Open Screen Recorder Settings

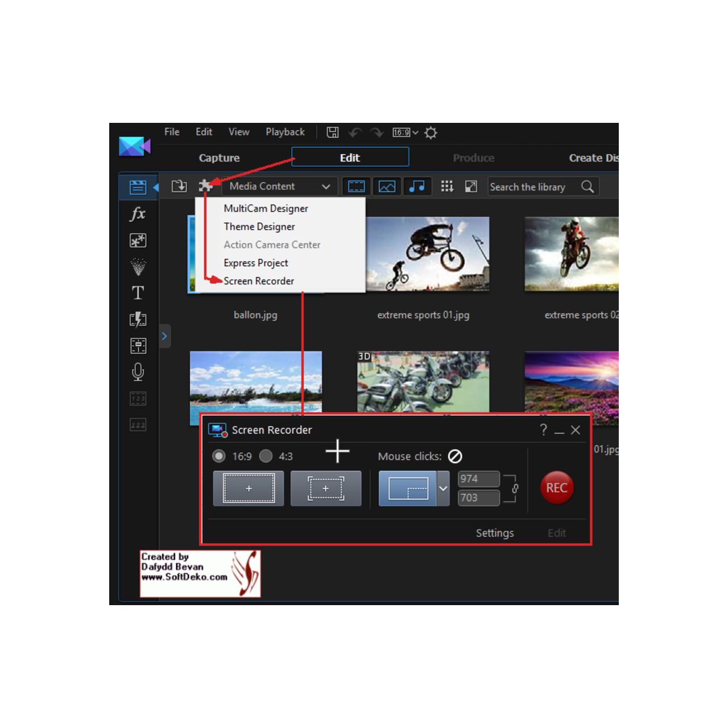(x=494, y=532)
